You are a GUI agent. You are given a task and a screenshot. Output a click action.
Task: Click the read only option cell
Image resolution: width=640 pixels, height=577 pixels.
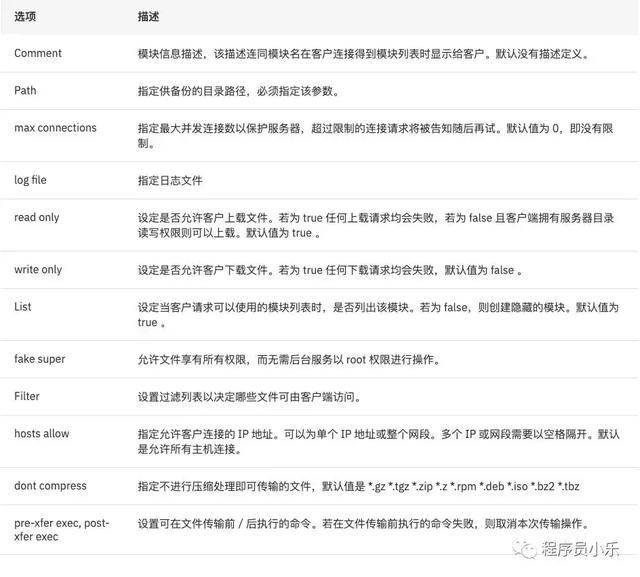coord(37,217)
